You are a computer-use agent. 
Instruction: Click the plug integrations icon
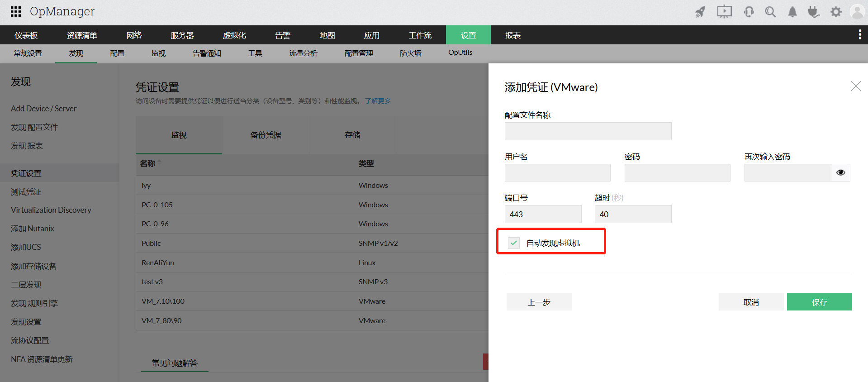(814, 12)
